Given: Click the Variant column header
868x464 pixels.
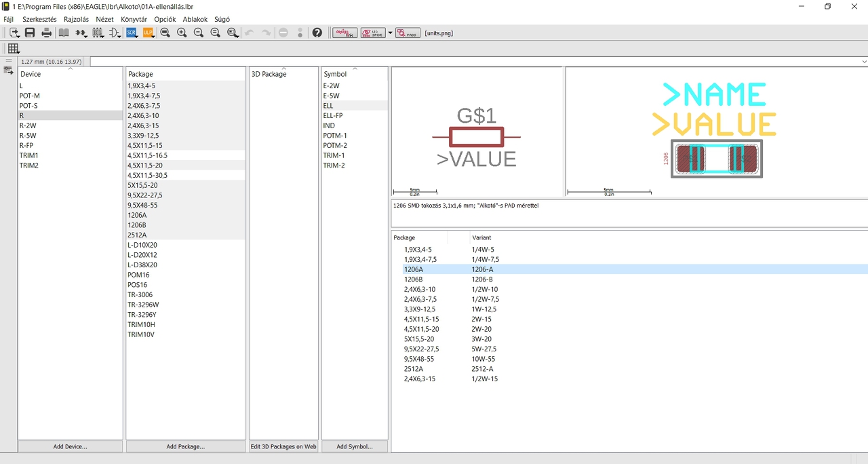Looking at the screenshot, I should tap(481, 237).
